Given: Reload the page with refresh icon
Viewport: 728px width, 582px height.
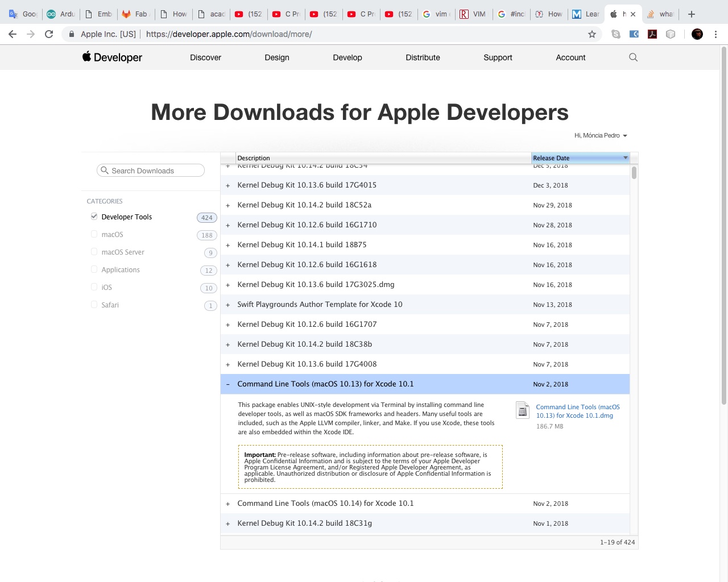Looking at the screenshot, I should 49,34.
